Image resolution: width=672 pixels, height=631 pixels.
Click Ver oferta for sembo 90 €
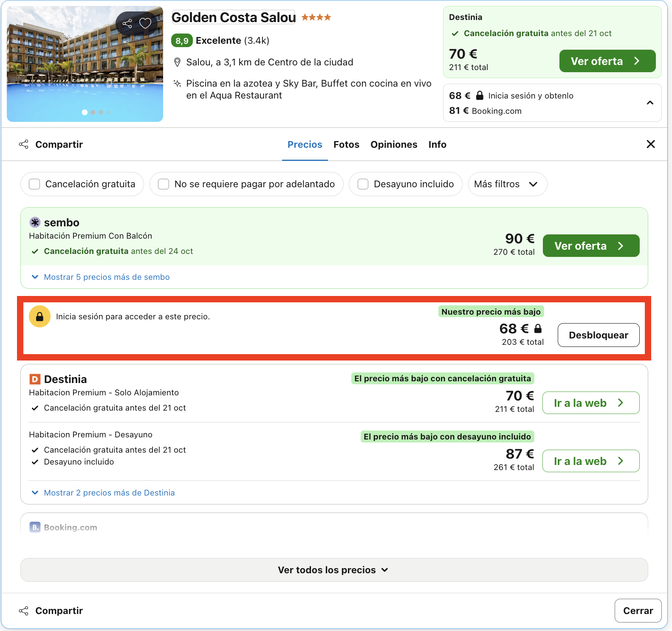click(x=591, y=246)
